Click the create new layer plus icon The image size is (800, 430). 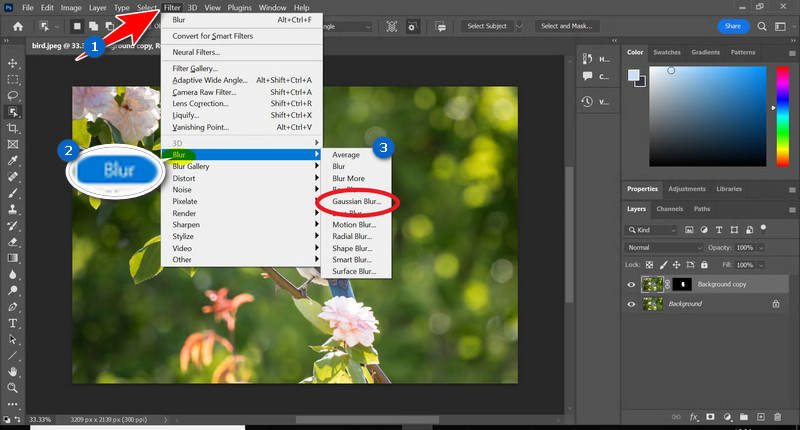(x=761, y=417)
